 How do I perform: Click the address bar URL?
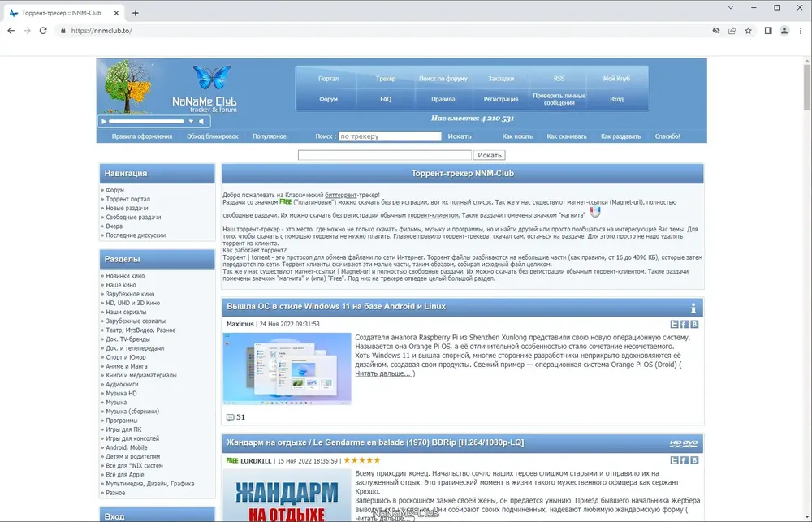click(101, 31)
